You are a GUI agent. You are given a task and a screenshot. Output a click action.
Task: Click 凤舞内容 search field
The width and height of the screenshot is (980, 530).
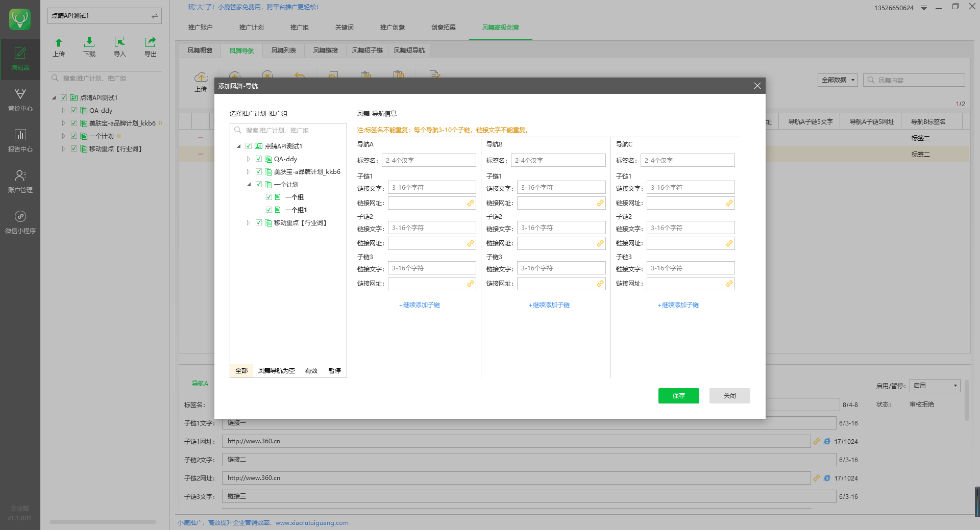(914, 80)
